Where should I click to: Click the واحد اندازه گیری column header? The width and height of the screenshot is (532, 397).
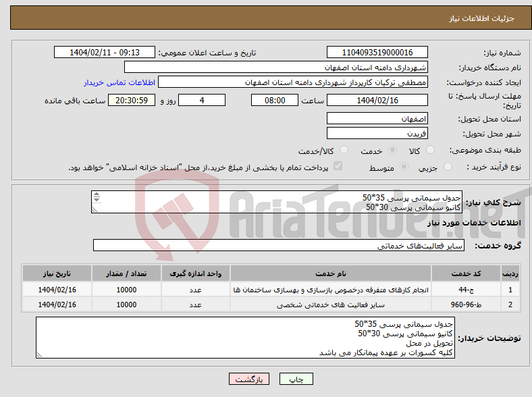point(195,273)
